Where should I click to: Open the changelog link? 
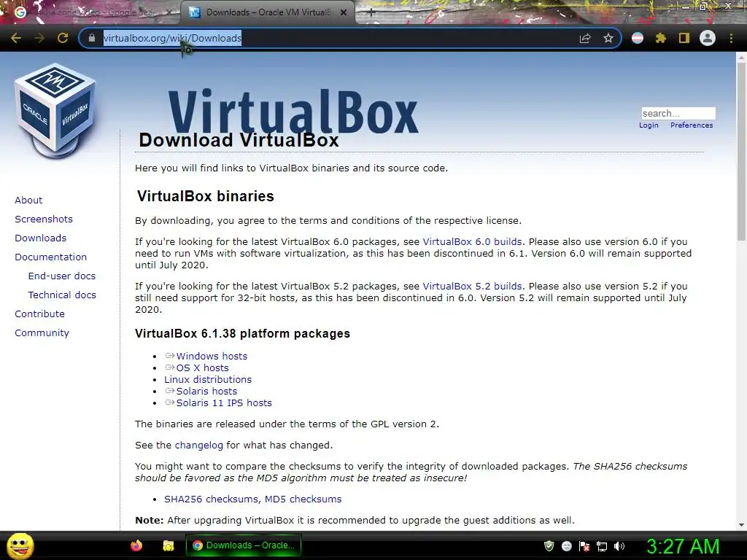click(x=198, y=446)
